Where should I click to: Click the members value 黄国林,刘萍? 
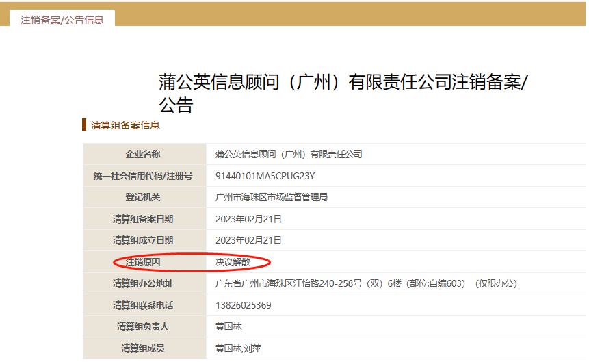coord(238,349)
